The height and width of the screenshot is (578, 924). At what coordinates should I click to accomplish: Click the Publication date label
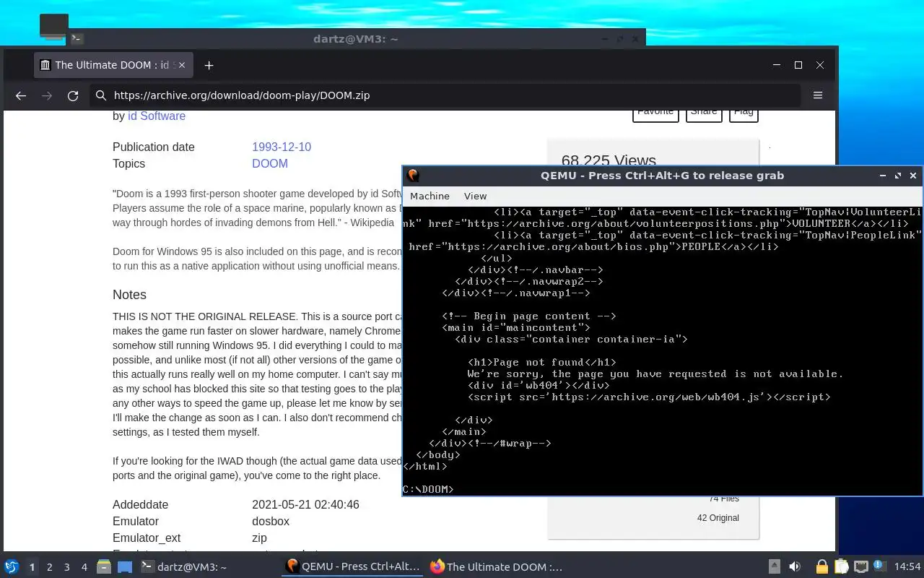point(154,147)
